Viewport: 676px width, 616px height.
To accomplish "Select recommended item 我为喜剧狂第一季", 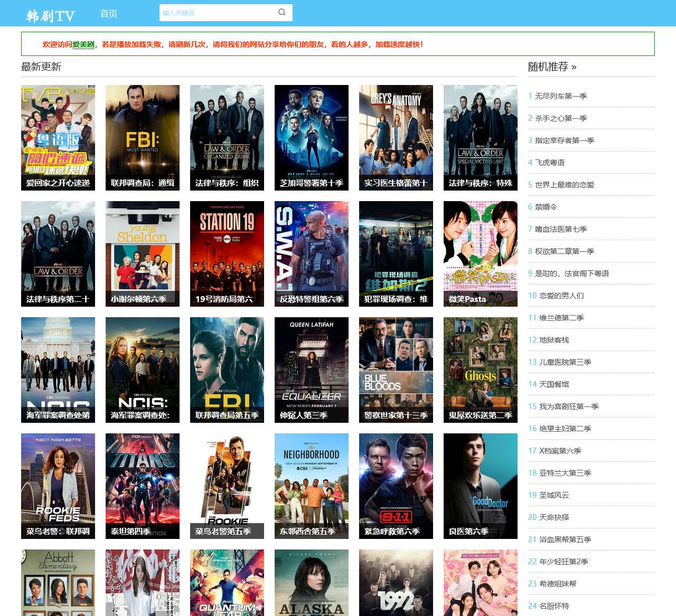I will pos(569,406).
